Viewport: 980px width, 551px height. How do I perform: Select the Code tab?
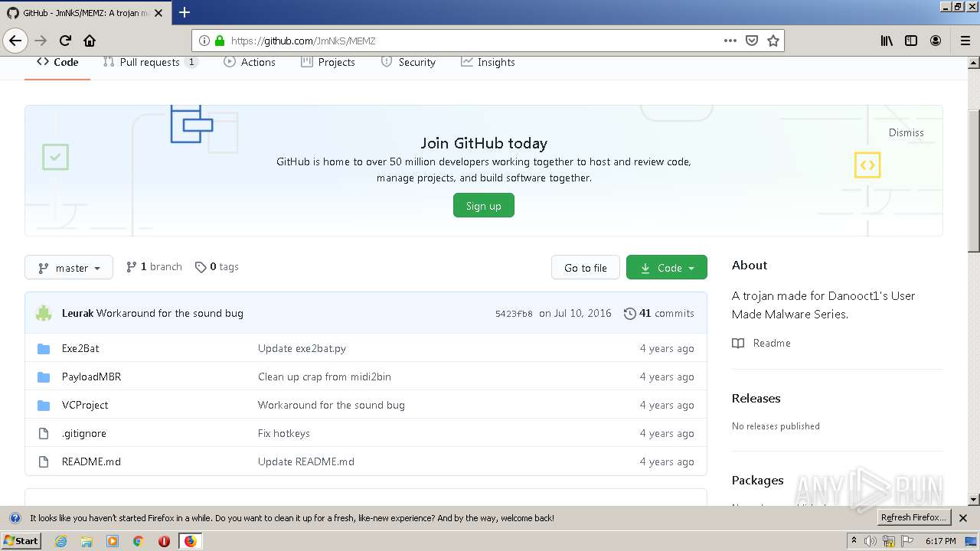point(57,62)
